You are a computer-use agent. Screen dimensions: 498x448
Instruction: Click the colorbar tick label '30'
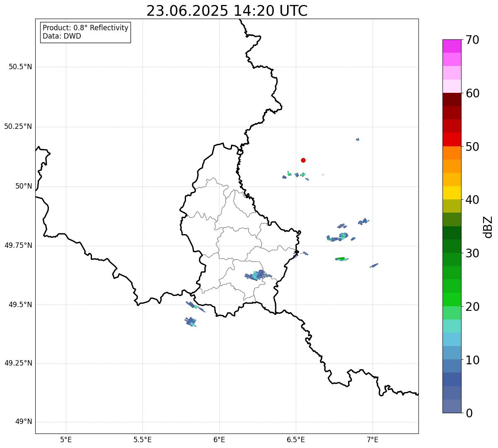point(472,253)
